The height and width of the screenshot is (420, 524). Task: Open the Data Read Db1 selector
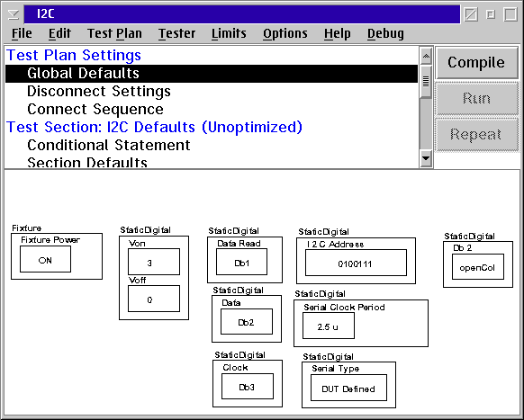pos(241,262)
